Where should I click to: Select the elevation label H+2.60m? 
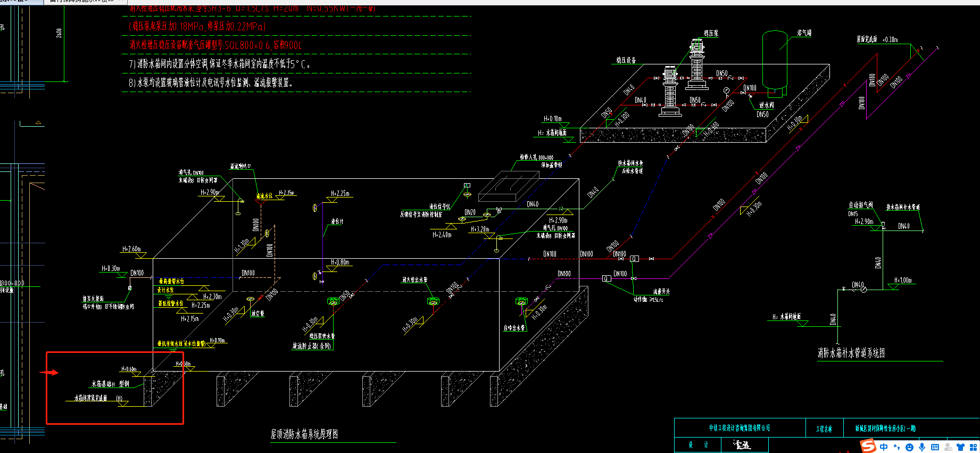coord(131,249)
